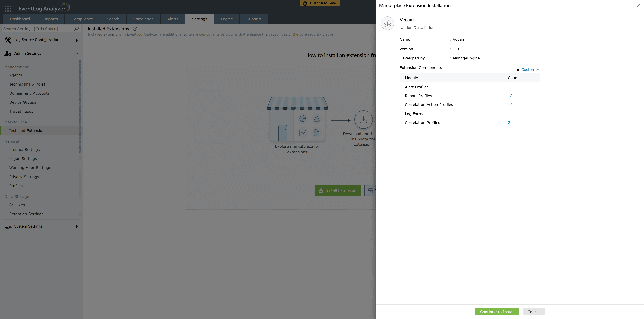
Task: Click the Log Source Configuration tools icon
Action: click(x=8, y=40)
